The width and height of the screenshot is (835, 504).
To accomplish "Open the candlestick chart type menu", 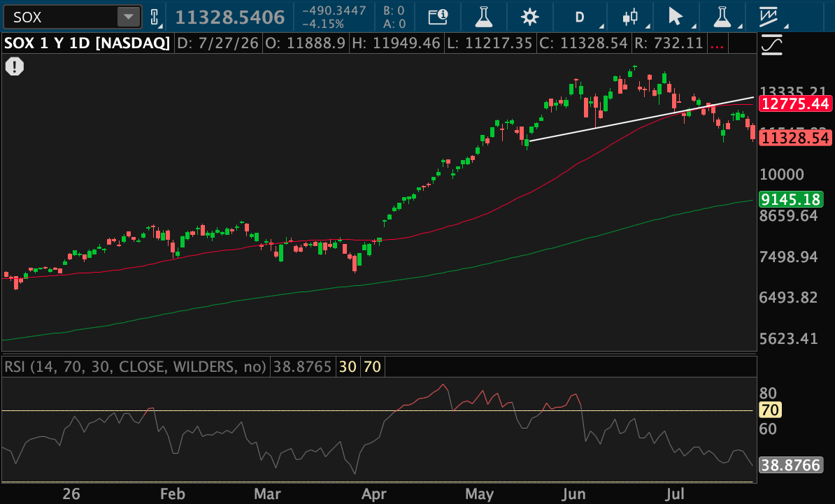I will (x=630, y=17).
